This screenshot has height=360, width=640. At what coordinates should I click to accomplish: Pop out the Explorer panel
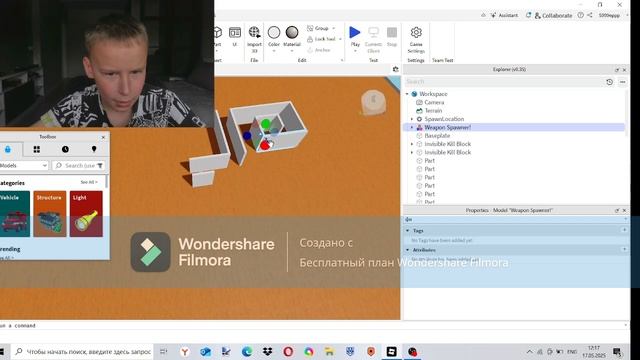click(x=617, y=70)
